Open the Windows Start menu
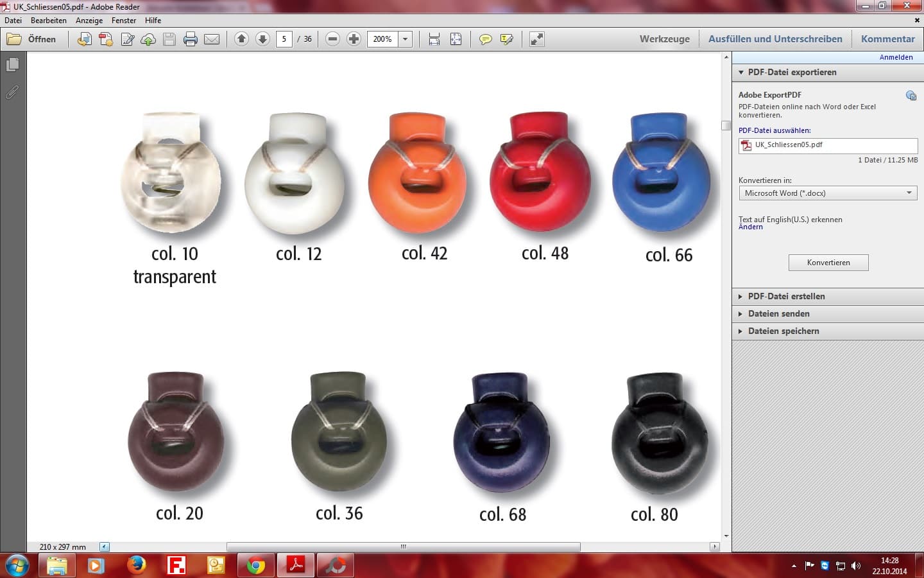The height and width of the screenshot is (578, 924). coord(17,565)
